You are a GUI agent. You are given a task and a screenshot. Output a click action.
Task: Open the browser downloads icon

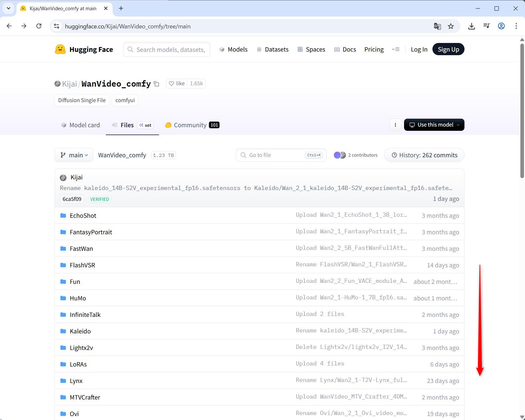point(471,26)
